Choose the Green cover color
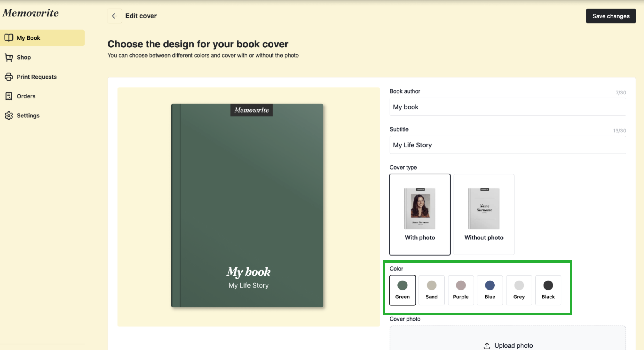Screen dimensions: 644x350 point(402,290)
